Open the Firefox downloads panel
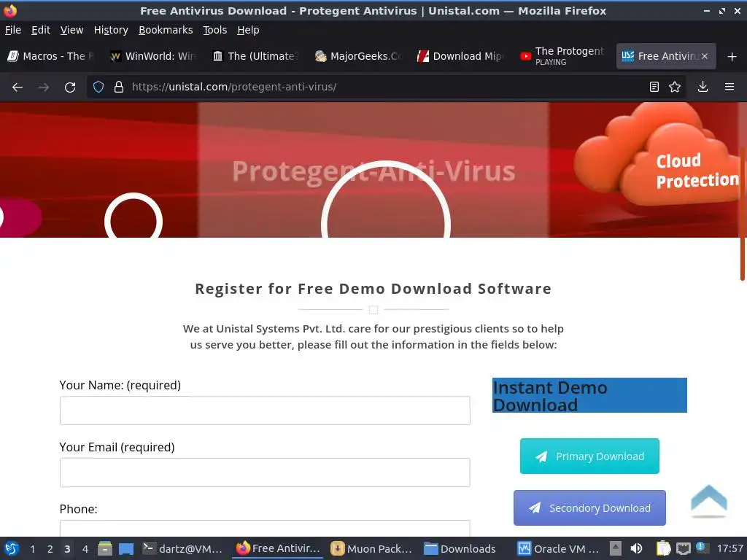The image size is (747, 560). [703, 87]
